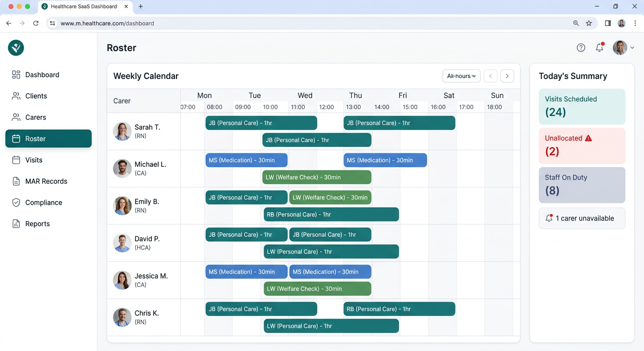The width and height of the screenshot is (644, 351).
Task: Click the Dashboard grid icon in sidebar
Action: pyautogui.click(x=16, y=74)
